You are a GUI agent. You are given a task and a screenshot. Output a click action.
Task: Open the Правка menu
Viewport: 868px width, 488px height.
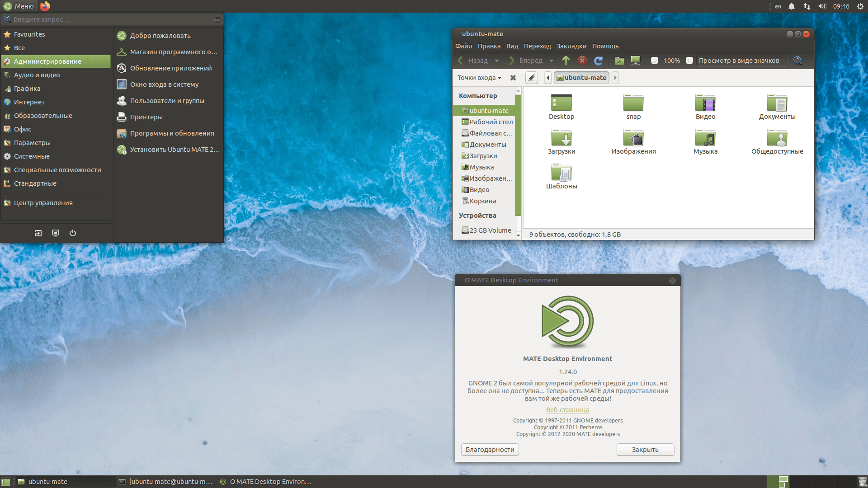(489, 46)
